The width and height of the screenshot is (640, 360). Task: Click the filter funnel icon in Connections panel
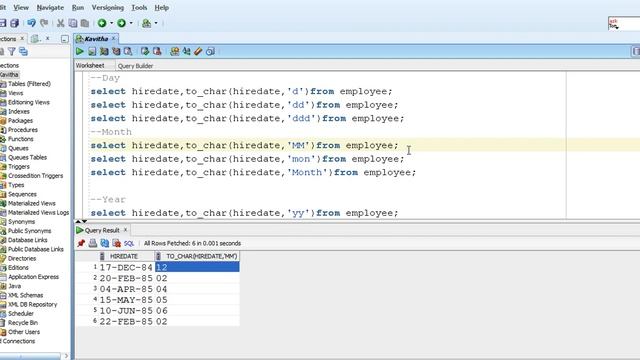(12, 51)
